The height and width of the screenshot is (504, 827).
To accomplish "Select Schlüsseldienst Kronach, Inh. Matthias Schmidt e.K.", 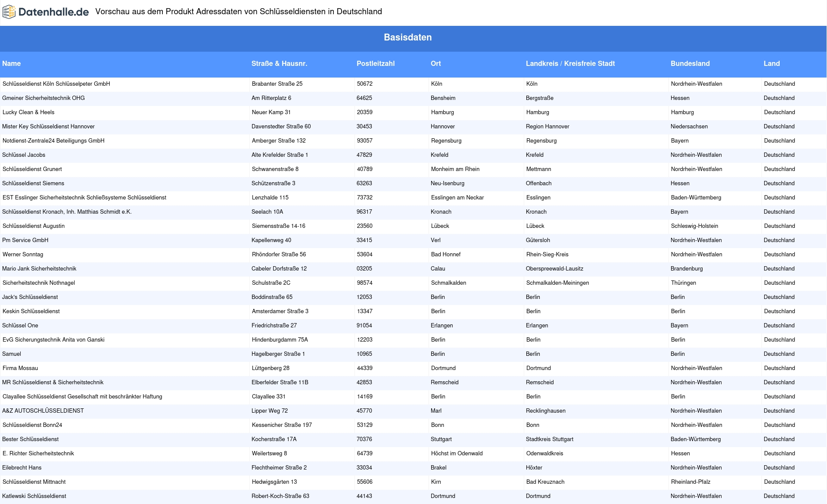I will [67, 212].
